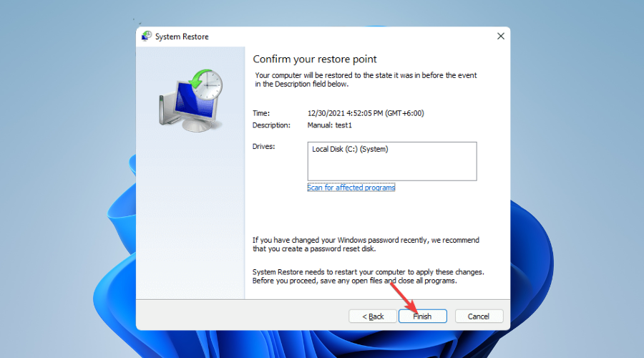Click the Finish button
The width and height of the screenshot is (644, 358).
pos(423,316)
